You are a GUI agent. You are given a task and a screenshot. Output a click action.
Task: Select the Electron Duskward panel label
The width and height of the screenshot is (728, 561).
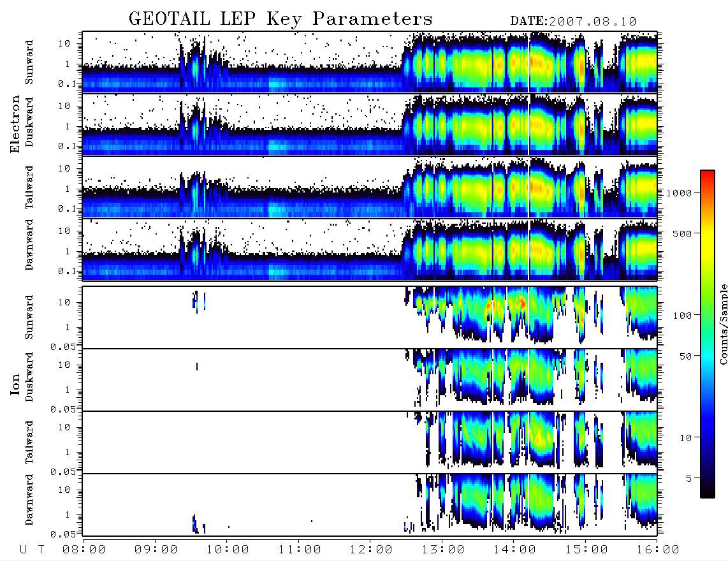click(29, 122)
